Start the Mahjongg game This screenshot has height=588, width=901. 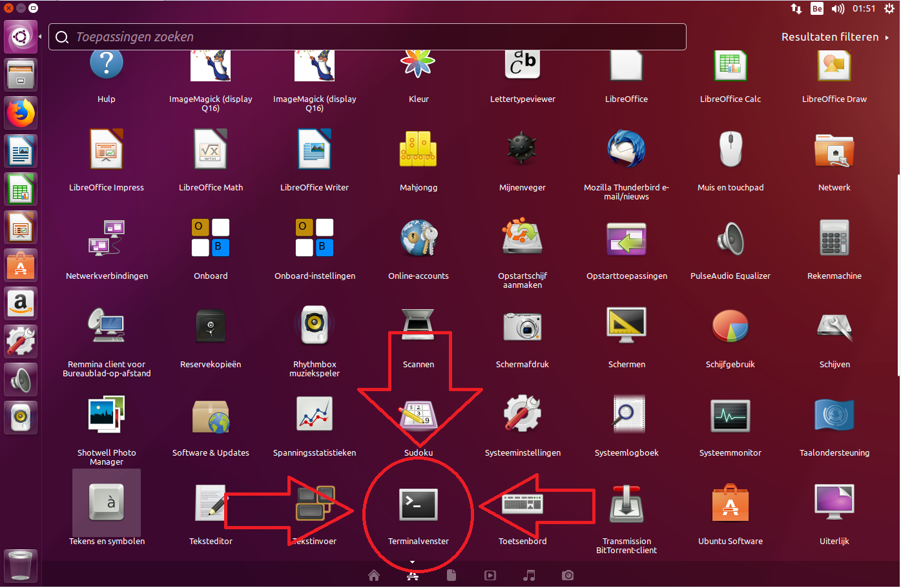tap(419, 149)
